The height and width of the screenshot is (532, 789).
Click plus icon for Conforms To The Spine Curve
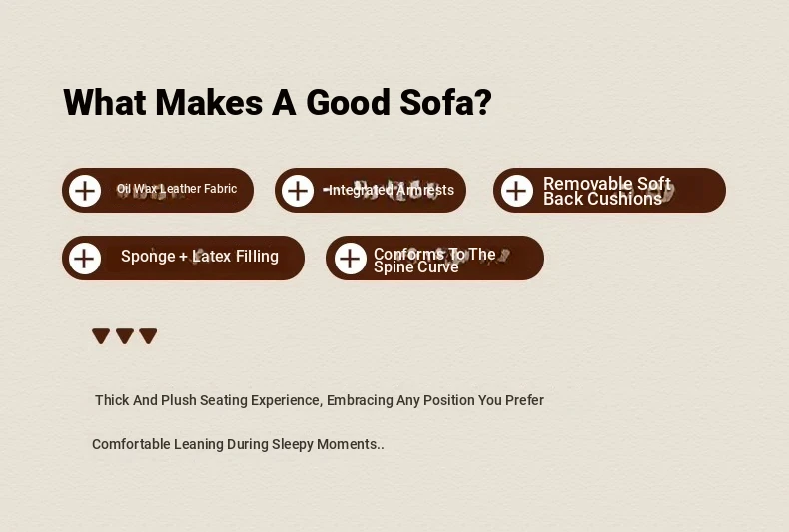coord(351,259)
